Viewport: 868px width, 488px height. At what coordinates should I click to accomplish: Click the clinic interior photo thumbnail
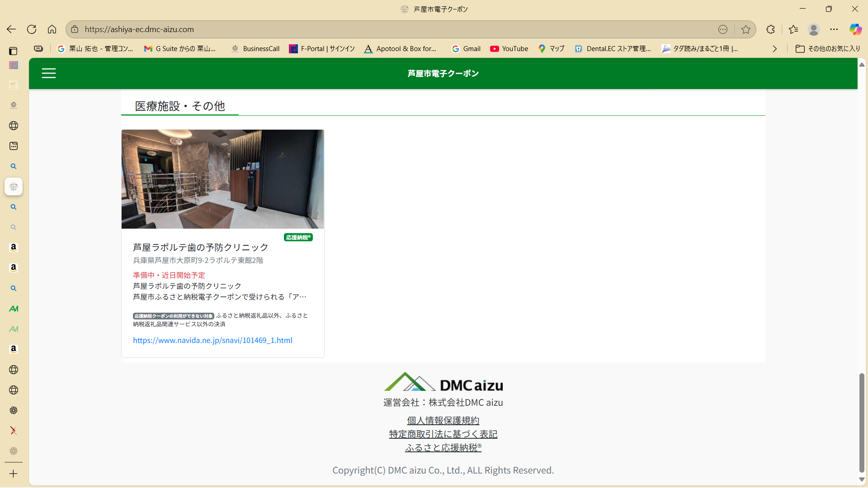(x=222, y=179)
